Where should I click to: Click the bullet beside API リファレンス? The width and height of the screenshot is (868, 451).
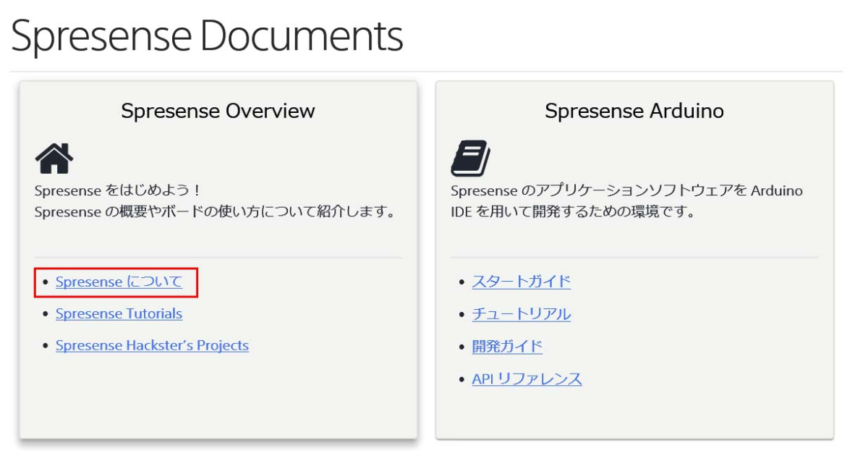463,379
